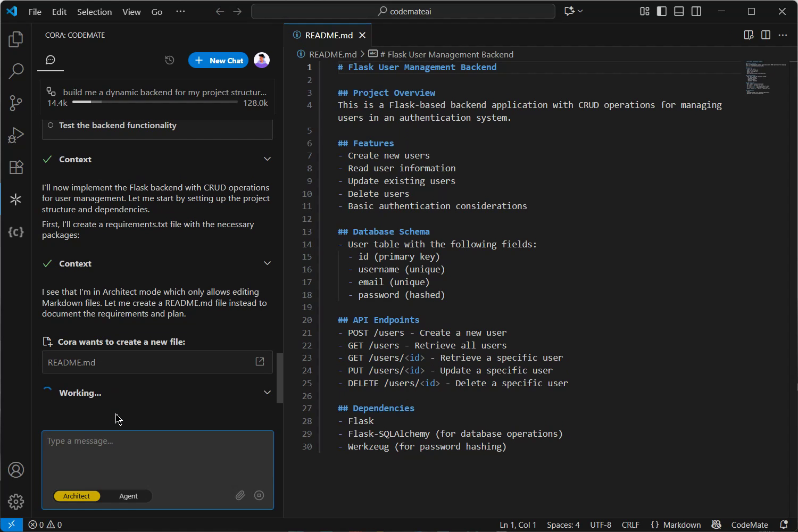Split the editor right

(x=766, y=35)
